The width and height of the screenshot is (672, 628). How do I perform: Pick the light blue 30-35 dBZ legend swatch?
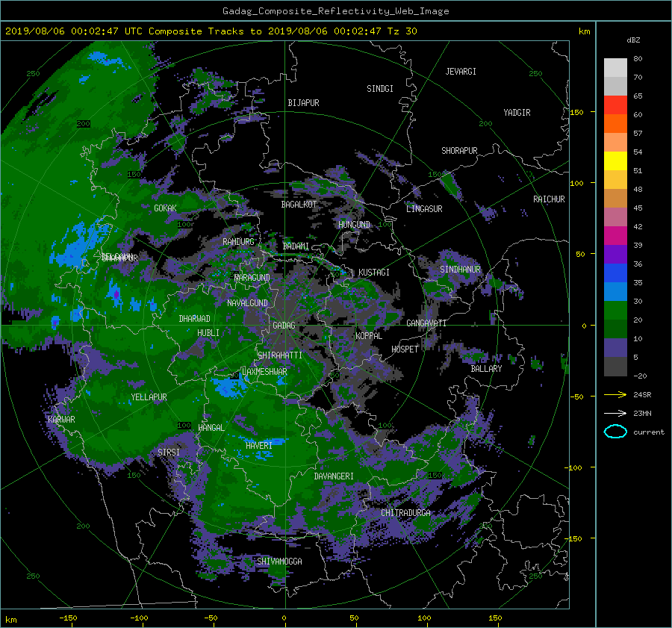pos(615,291)
